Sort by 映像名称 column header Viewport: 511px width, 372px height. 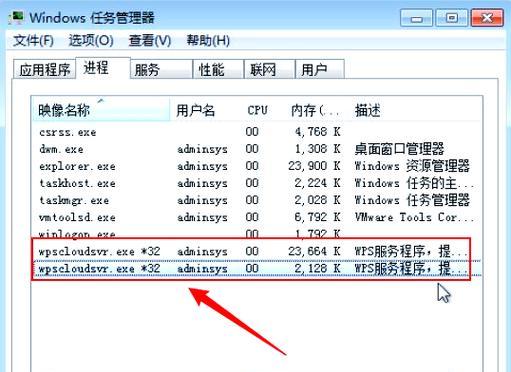pos(101,109)
